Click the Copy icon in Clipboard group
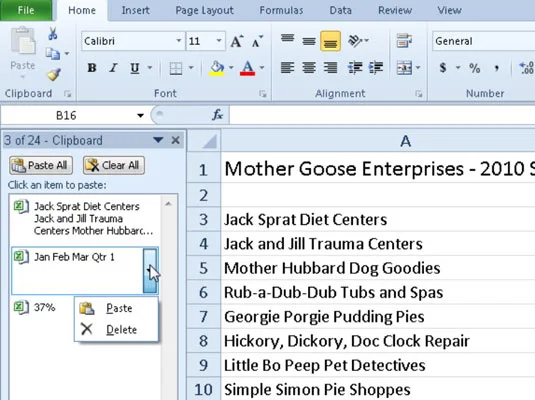This screenshot has height=400, width=535. pos(53,54)
